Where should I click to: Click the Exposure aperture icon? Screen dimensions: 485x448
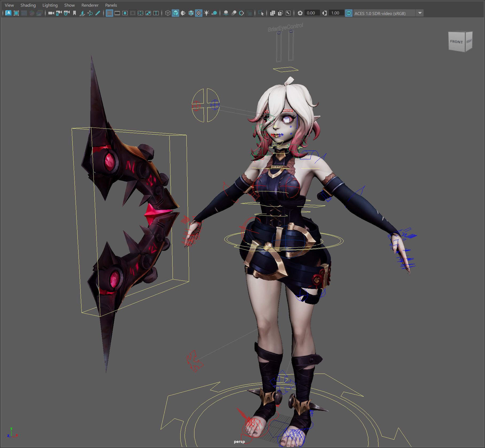[300, 13]
